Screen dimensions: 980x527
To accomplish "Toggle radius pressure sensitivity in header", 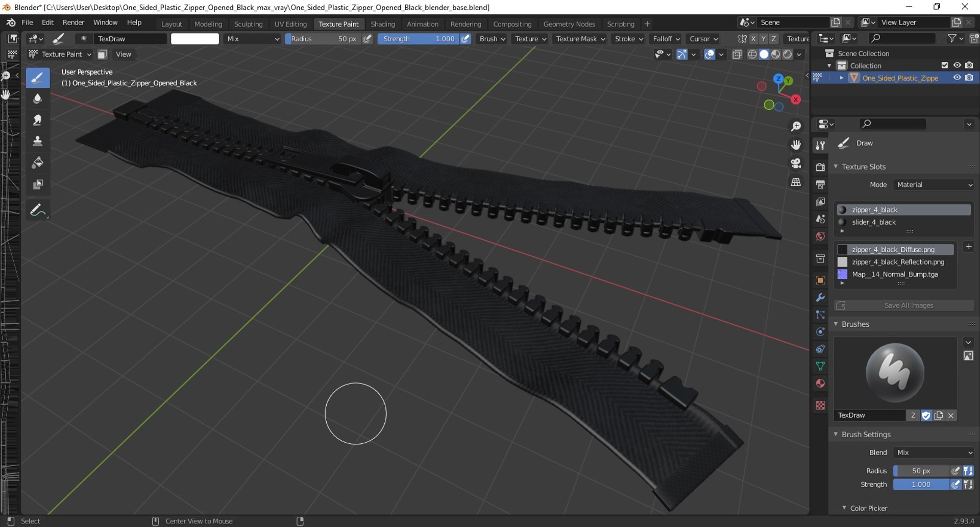I will (x=367, y=39).
